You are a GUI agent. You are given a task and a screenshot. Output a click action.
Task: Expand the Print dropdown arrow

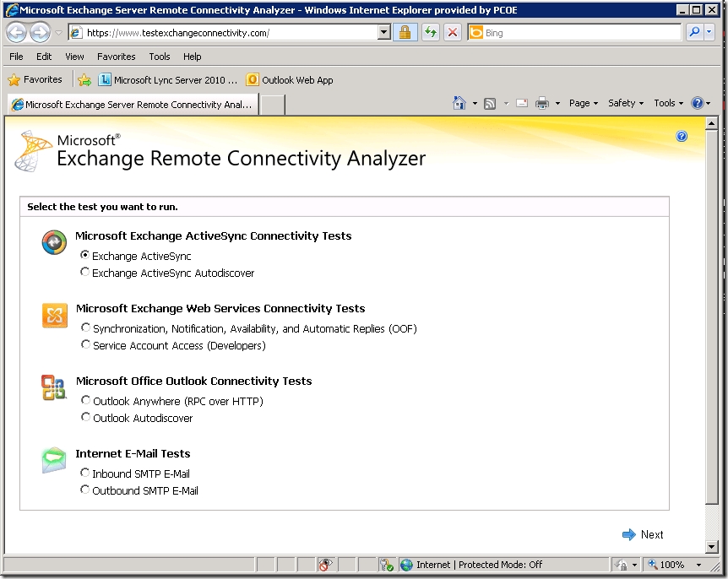[x=557, y=104]
